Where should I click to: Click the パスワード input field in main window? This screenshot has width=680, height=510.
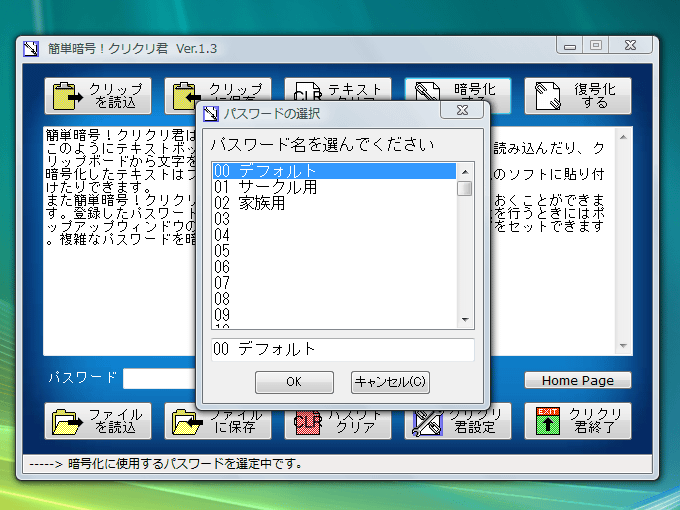(x=160, y=379)
